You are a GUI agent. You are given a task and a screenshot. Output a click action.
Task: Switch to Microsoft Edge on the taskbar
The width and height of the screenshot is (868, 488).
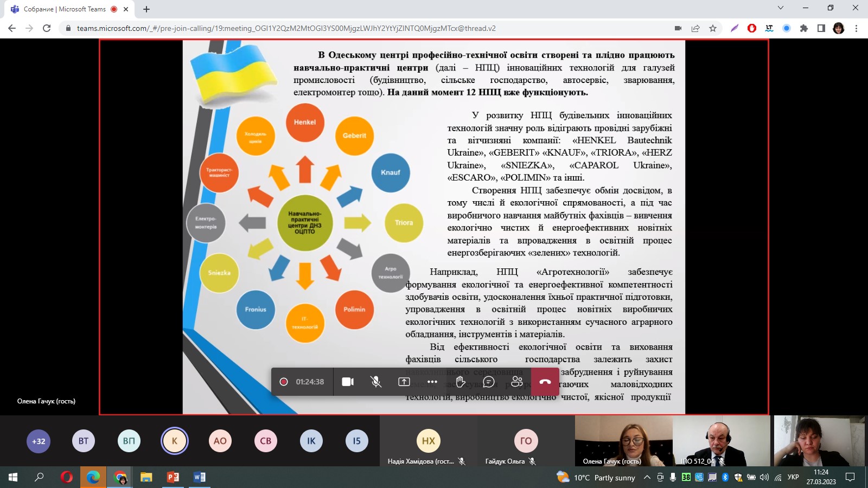click(x=93, y=477)
